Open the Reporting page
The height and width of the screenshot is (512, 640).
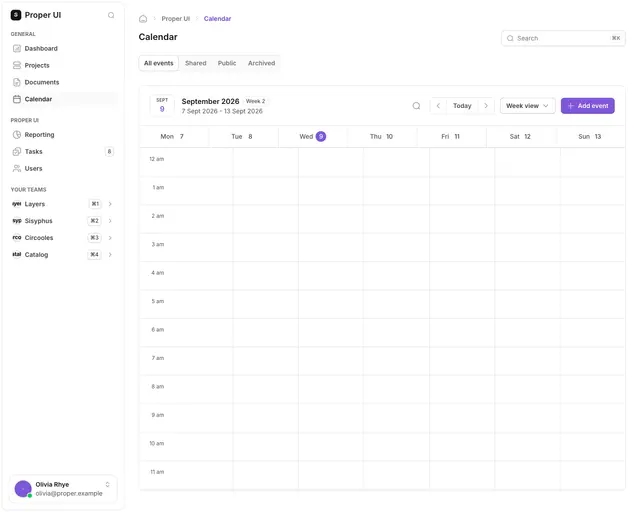click(x=63, y=135)
